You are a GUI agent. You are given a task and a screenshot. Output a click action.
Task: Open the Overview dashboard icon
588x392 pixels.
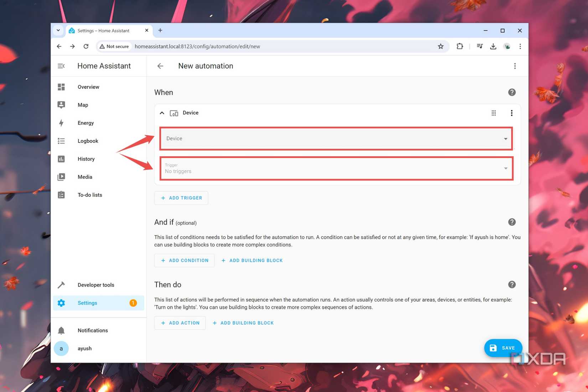coord(61,87)
